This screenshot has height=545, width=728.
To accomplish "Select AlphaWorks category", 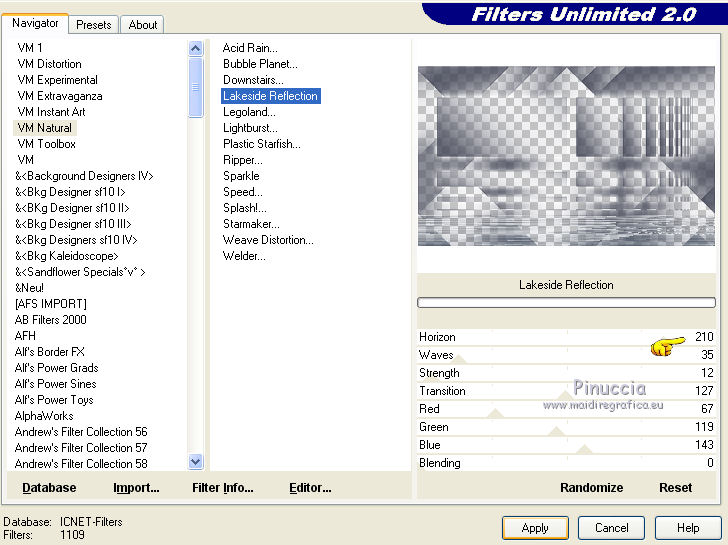I will pos(44,416).
